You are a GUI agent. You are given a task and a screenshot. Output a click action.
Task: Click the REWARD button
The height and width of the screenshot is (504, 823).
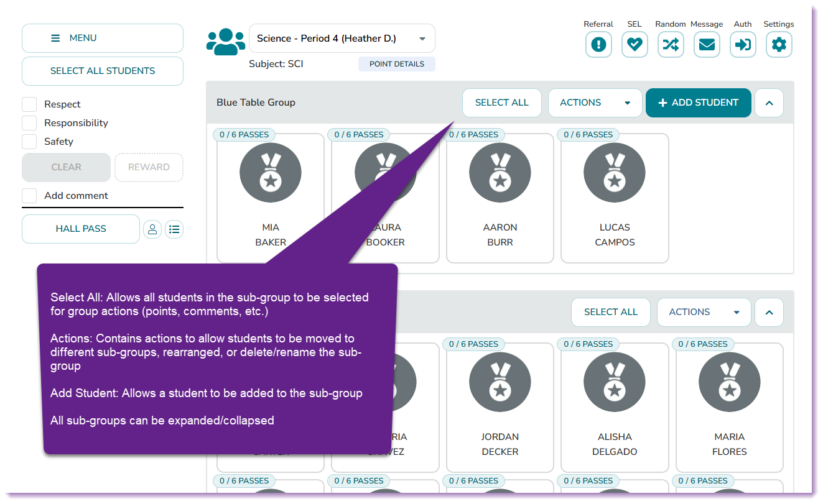pos(149,167)
